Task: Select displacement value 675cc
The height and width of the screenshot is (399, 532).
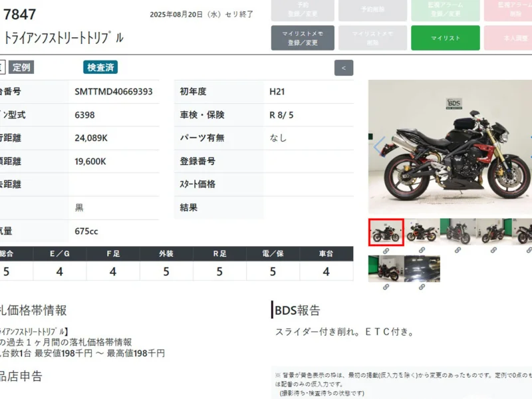Action: (x=86, y=231)
